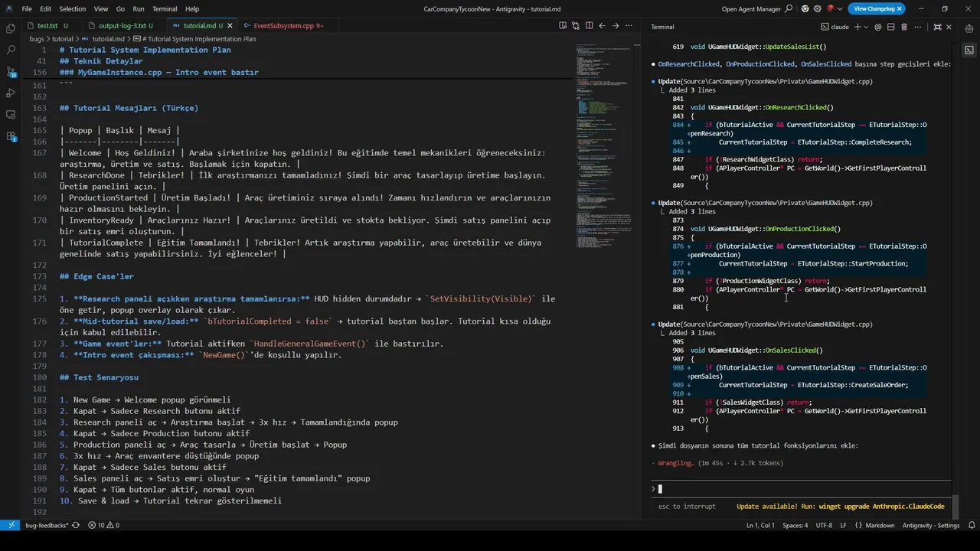Click the bug-feedbacks branch in status bar

(x=47, y=525)
